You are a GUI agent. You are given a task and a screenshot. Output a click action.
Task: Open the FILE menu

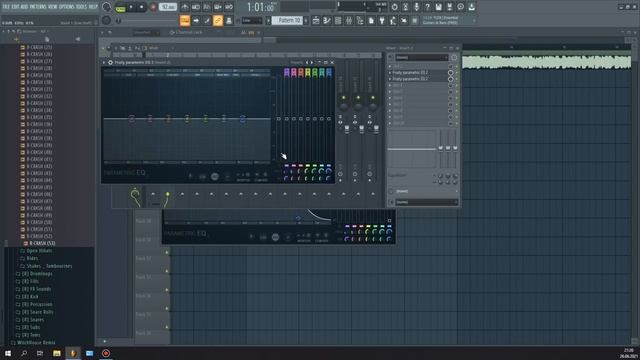point(6,7)
